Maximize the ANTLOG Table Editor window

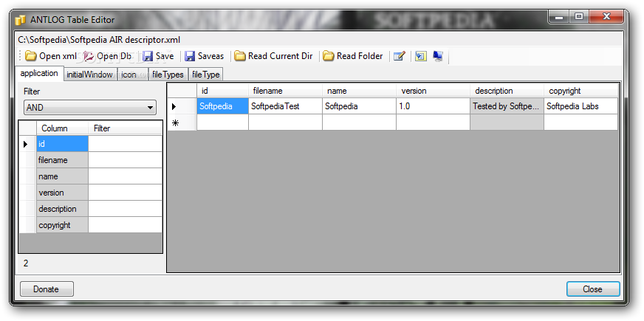click(x=579, y=17)
